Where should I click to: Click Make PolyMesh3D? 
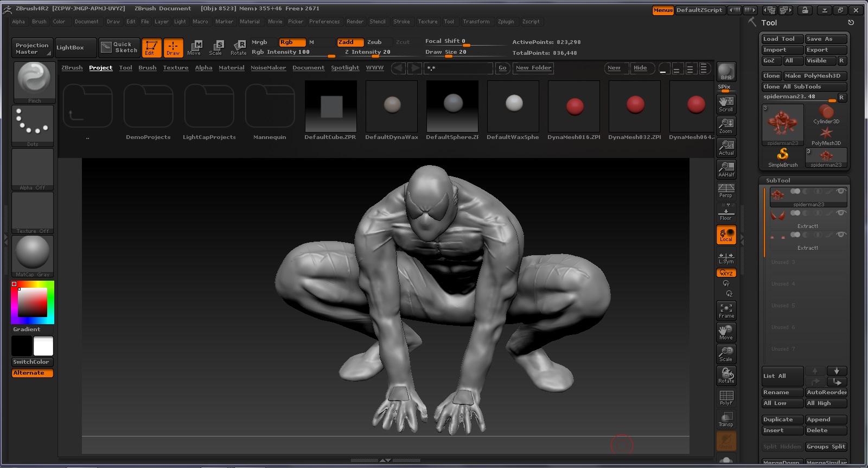click(815, 76)
